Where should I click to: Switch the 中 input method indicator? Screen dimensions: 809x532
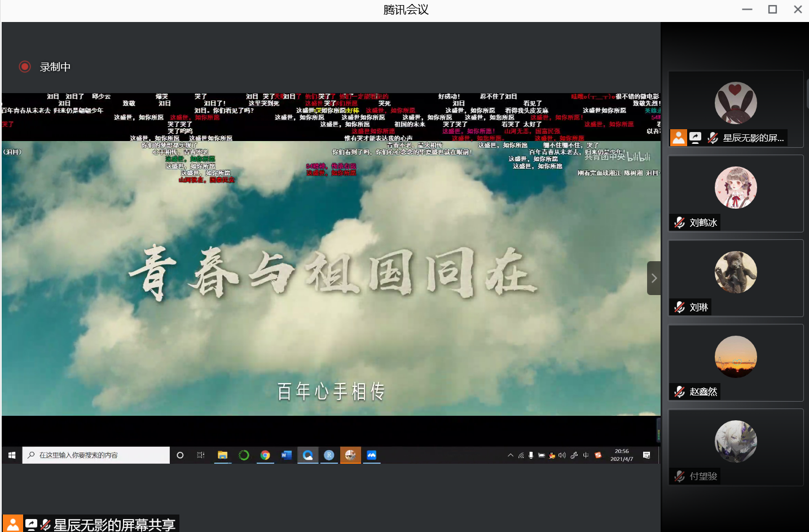[x=586, y=455]
